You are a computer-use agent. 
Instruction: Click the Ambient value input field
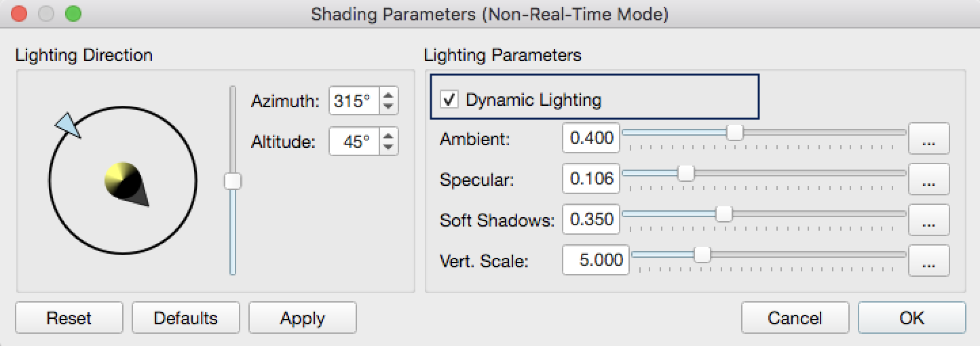(x=591, y=138)
